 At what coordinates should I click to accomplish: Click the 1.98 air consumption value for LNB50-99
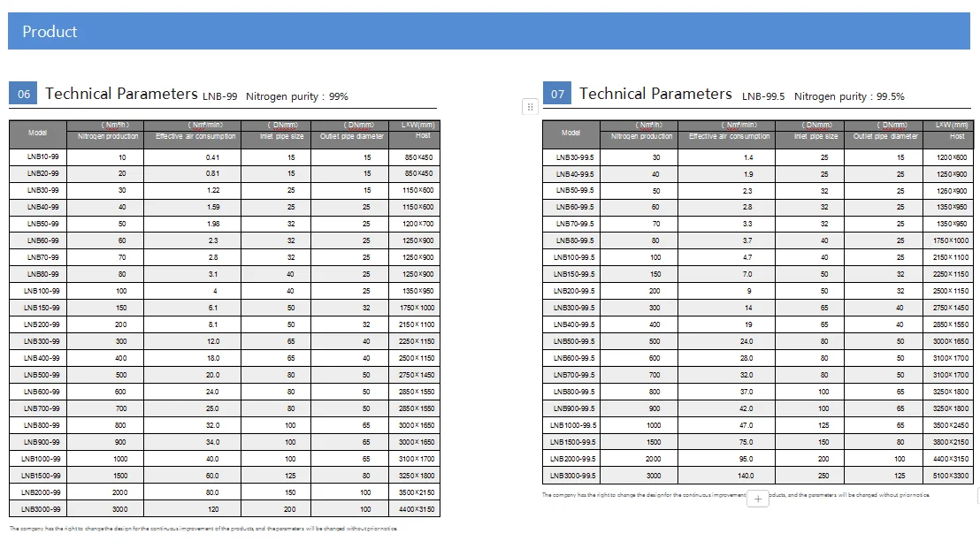click(212, 225)
